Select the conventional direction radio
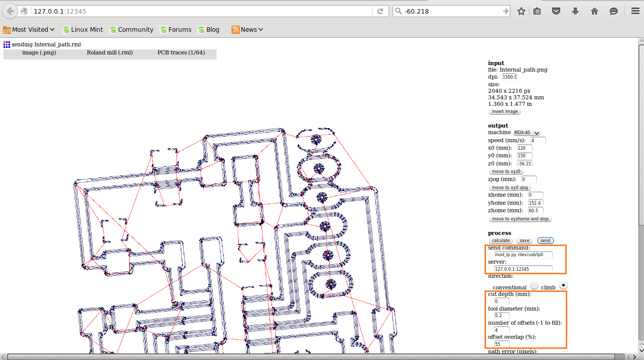This screenshot has height=360, width=644. click(x=534, y=285)
